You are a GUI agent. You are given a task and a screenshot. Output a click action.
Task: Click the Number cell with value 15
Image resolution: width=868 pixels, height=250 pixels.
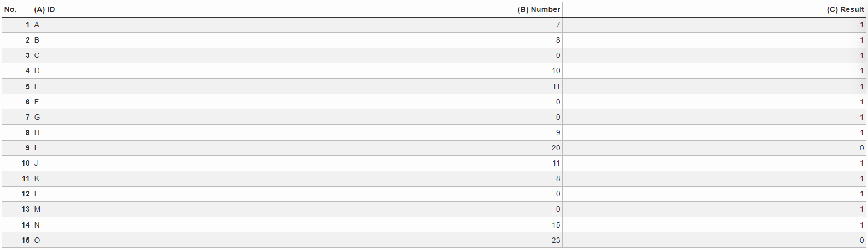coord(389,225)
